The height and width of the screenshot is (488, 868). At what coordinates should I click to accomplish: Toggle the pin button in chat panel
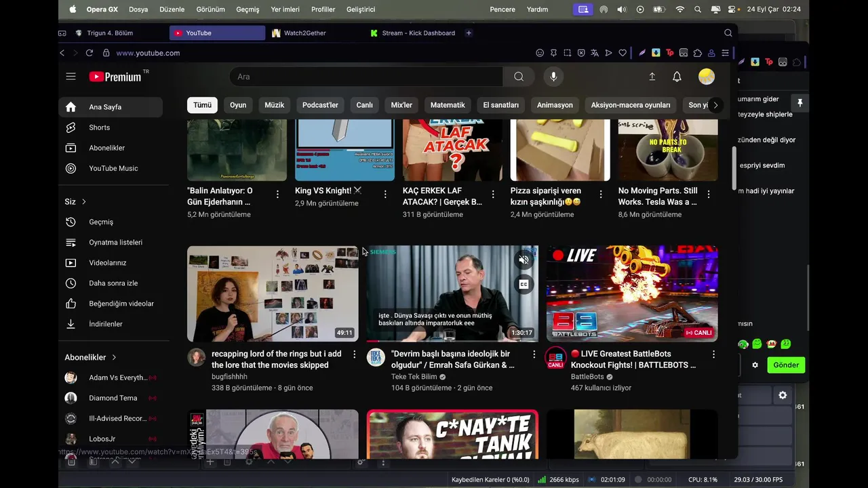point(800,102)
